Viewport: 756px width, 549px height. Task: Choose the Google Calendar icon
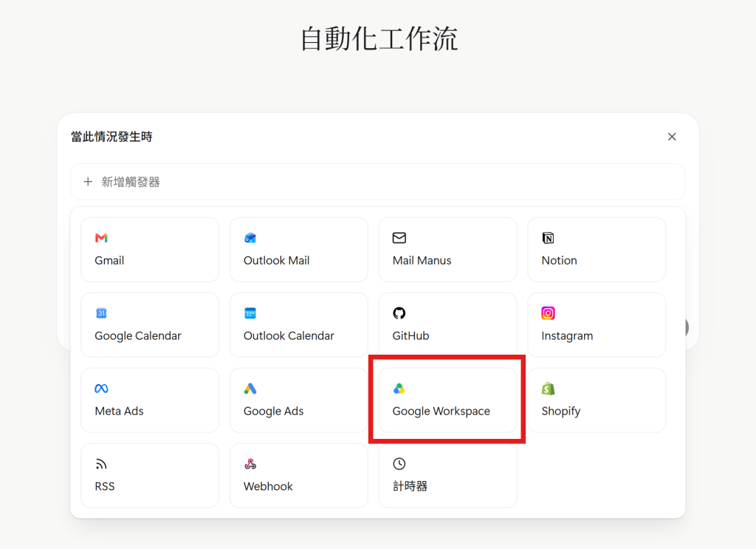101,313
